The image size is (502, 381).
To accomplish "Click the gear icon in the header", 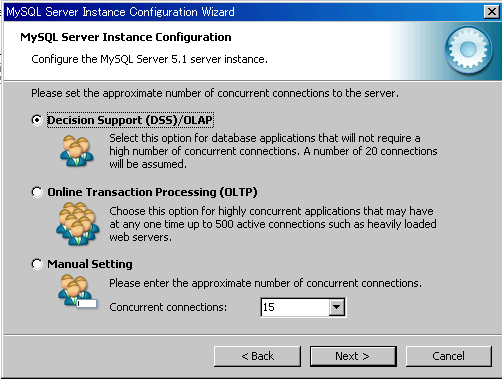I will tap(468, 50).
